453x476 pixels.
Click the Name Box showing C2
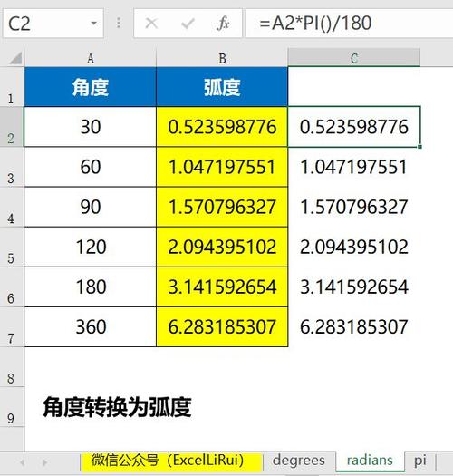[53, 23]
